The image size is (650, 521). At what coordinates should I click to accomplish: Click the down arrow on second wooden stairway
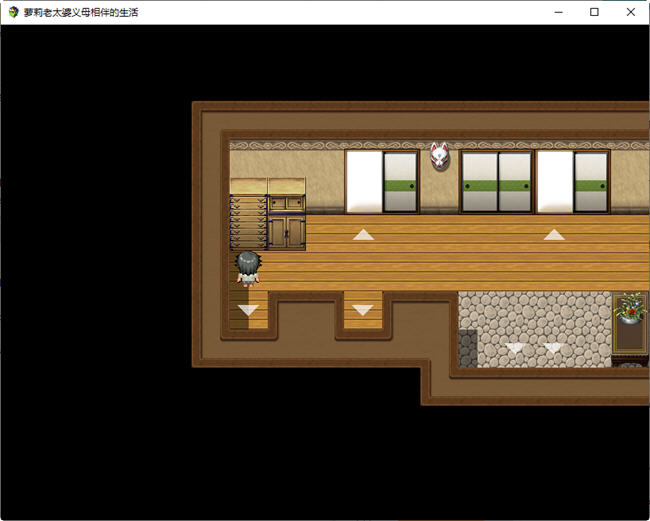(x=363, y=310)
